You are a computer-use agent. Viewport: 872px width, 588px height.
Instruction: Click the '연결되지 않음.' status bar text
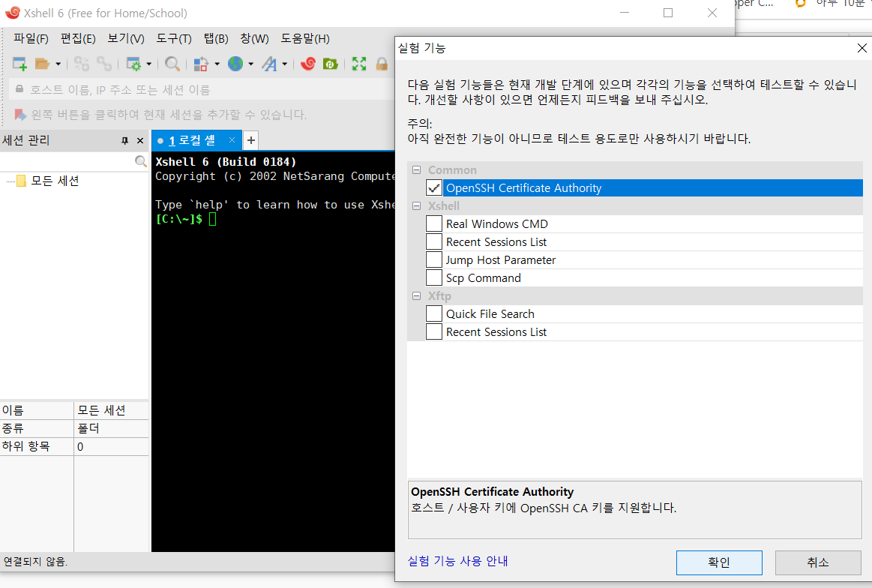[x=35, y=562]
